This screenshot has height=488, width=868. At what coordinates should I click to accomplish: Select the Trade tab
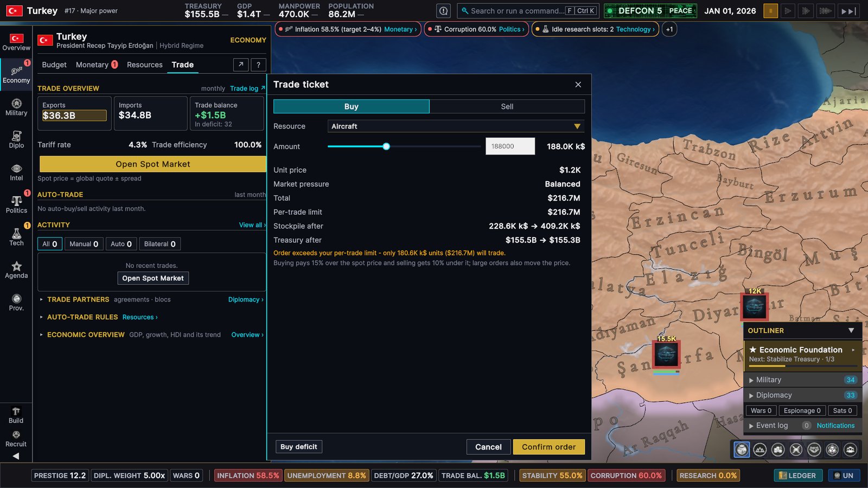pos(183,65)
